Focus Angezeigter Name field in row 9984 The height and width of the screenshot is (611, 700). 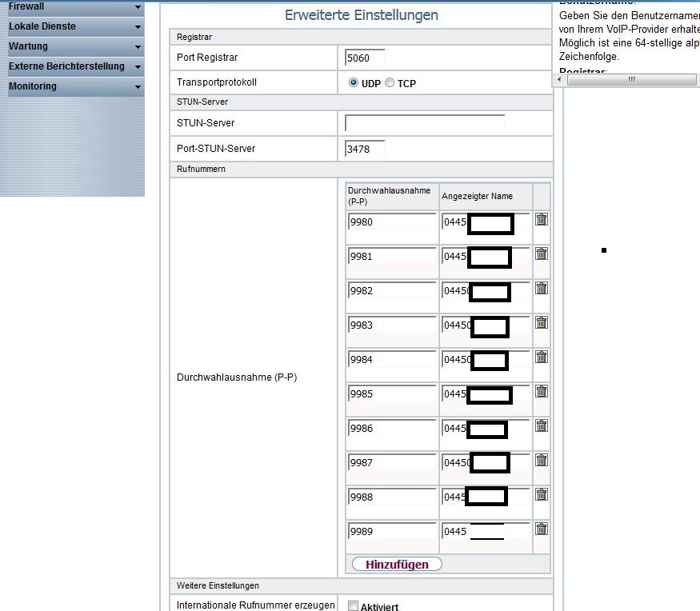coord(486,359)
